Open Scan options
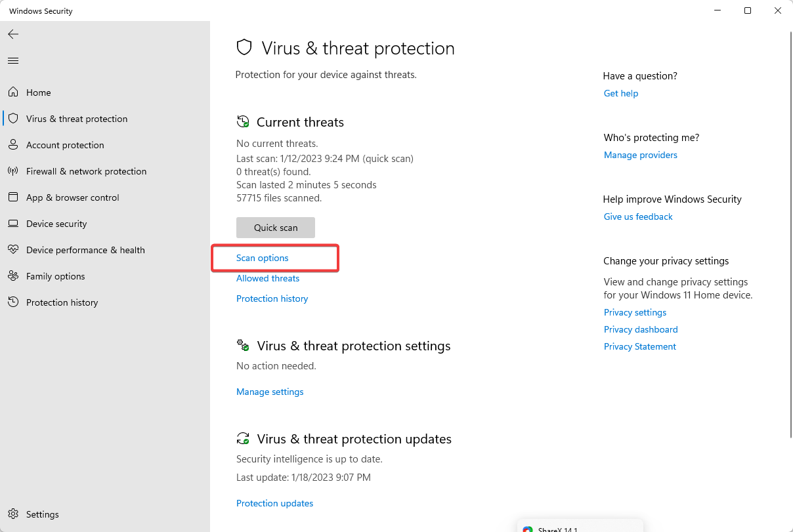 [263, 258]
